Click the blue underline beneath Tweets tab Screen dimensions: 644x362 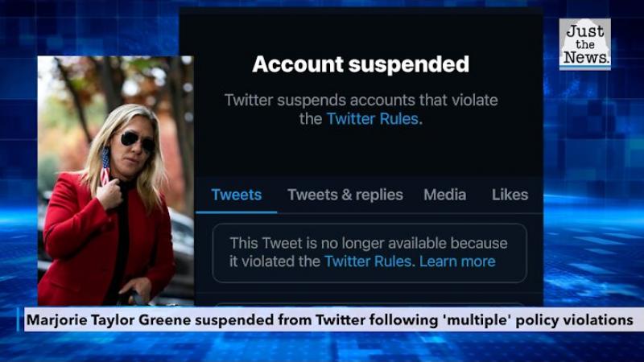click(236, 212)
